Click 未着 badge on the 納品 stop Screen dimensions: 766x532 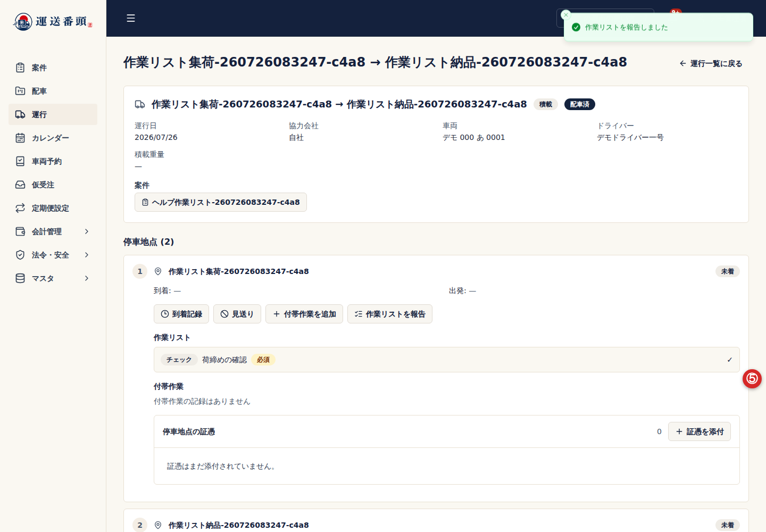point(727,525)
